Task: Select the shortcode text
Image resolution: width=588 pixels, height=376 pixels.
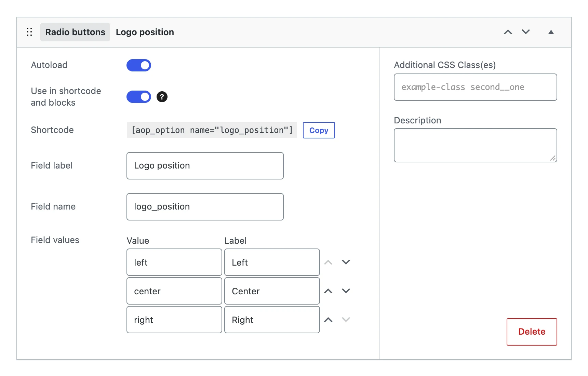Action: click(212, 130)
